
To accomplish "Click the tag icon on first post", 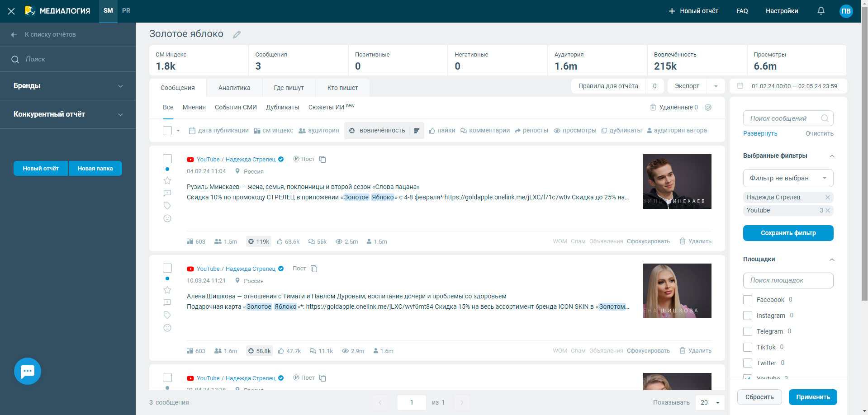I will coord(167,206).
